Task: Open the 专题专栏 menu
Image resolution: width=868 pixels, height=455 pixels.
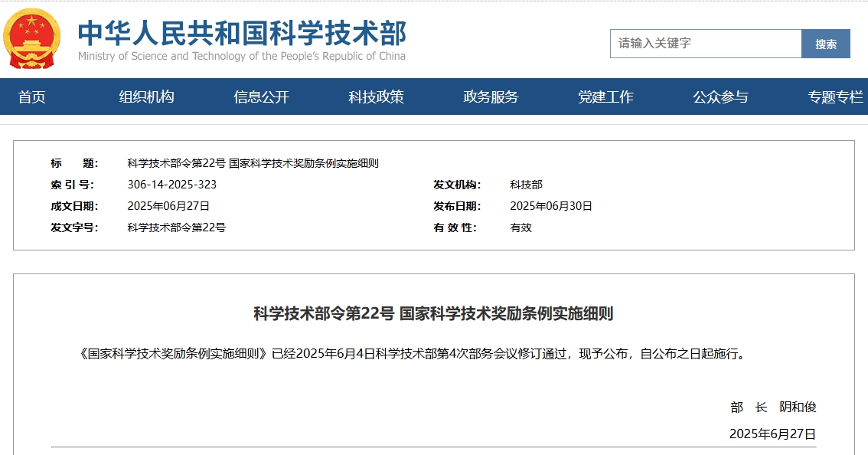Action: [835, 97]
